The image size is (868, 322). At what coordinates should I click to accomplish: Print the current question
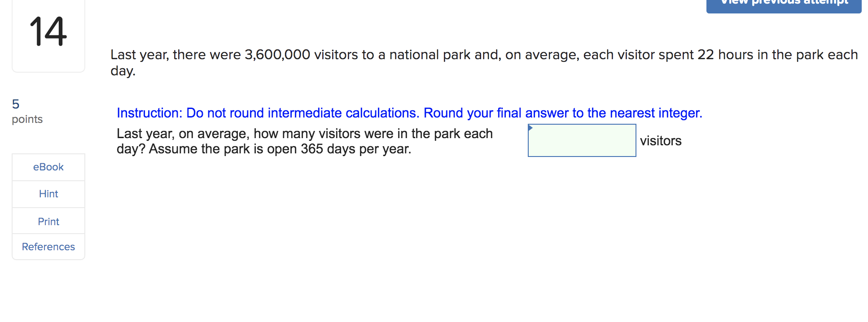[x=48, y=221]
